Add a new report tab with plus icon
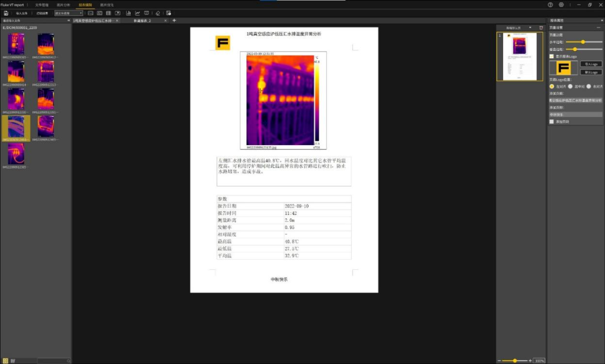The width and height of the screenshot is (605, 364). (174, 21)
